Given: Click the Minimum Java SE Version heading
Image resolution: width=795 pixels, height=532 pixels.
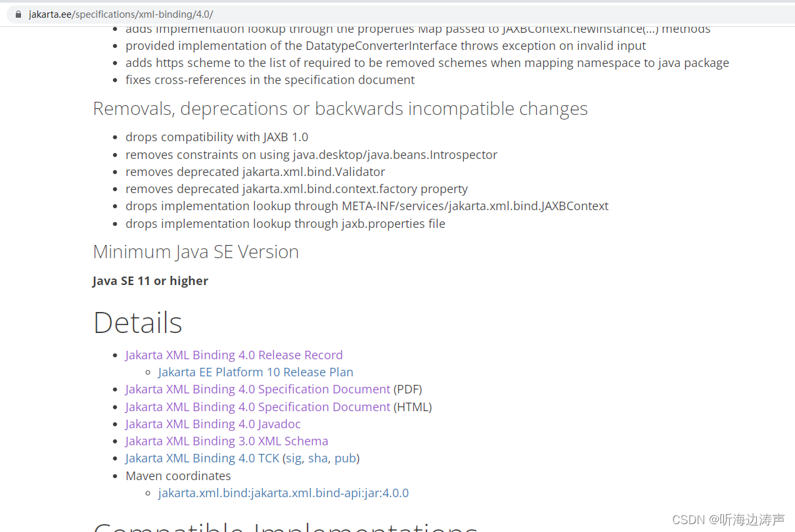Looking at the screenshot, I should point(195,252).
